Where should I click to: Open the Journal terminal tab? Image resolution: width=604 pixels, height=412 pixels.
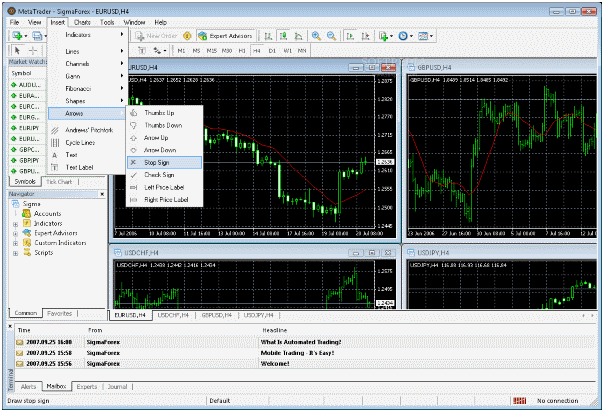[117, 387]
